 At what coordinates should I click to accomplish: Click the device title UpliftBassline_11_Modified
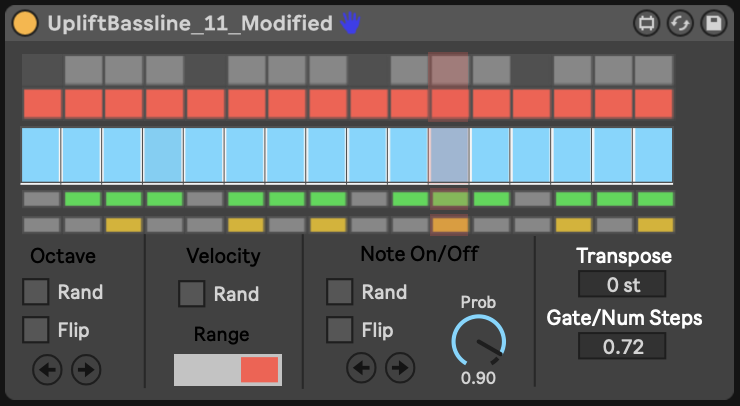pos(190,23)
